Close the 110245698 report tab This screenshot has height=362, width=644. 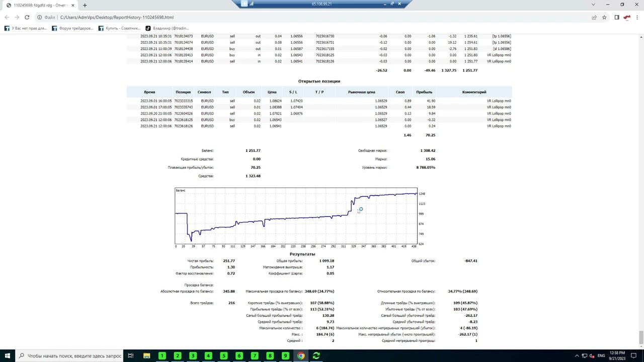tap(73, 5)
